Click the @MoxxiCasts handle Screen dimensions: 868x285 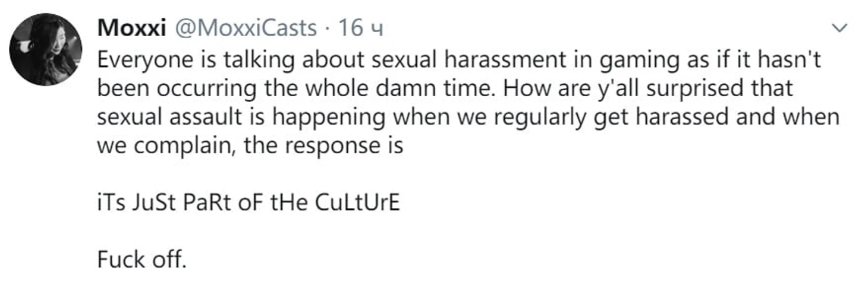pyautogui.click(x=243, y=28)
